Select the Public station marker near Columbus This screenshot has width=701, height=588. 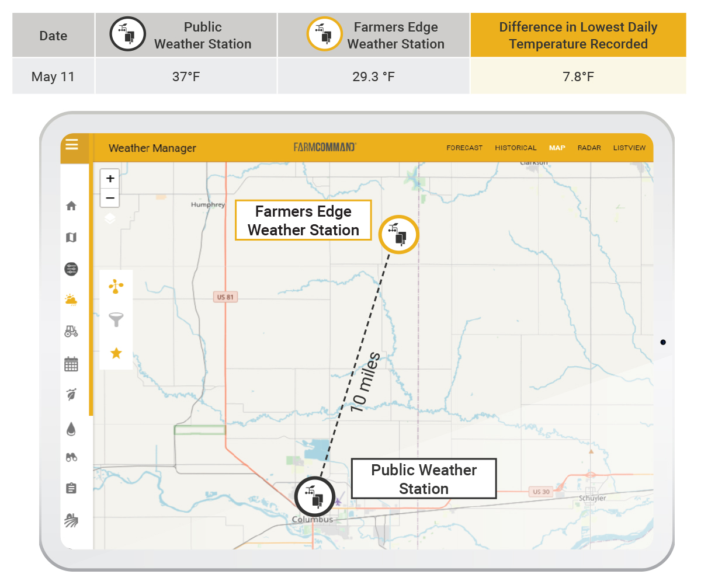click(315, 497)
